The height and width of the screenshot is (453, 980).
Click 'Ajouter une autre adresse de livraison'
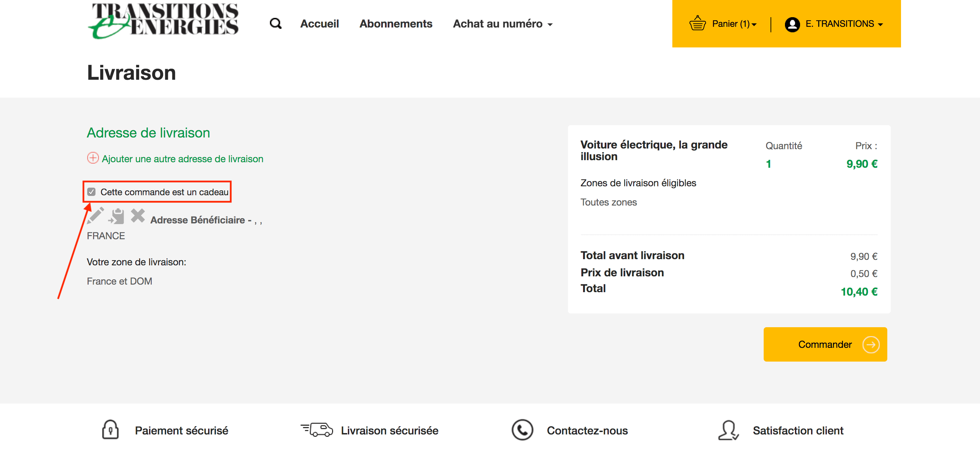182,159
